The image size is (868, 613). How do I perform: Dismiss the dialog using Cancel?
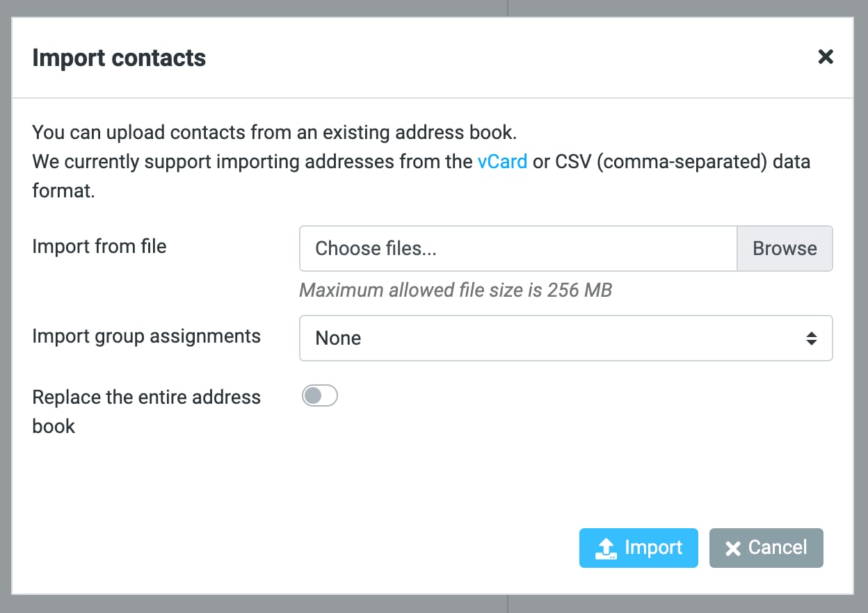(x=766, y=548)
